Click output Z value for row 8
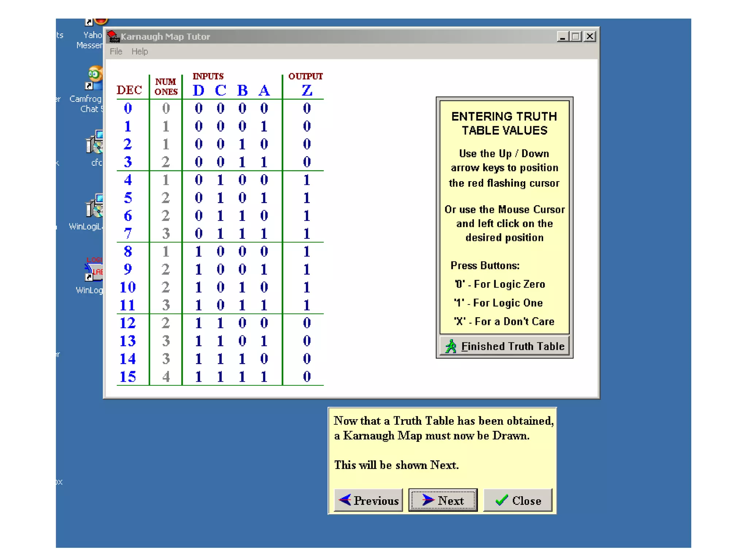The image size is (747, 560). [307, 252]
